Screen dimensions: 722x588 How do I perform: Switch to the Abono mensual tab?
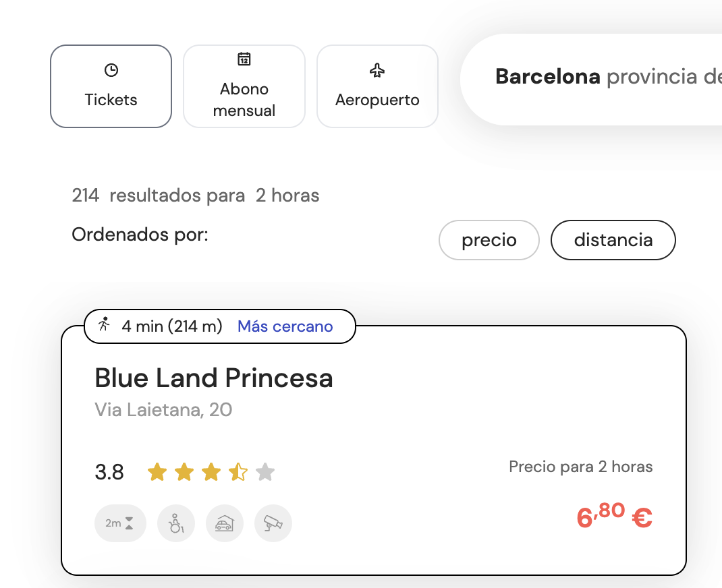coord(244,86)
